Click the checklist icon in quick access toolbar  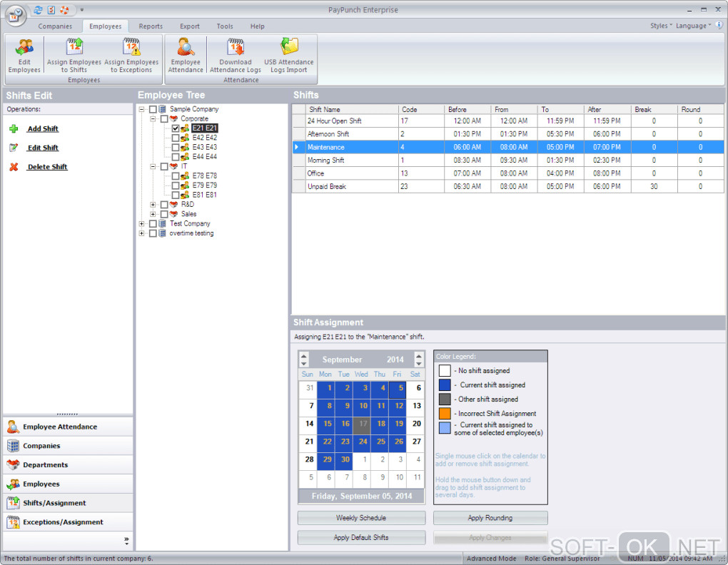click(51, 10)
